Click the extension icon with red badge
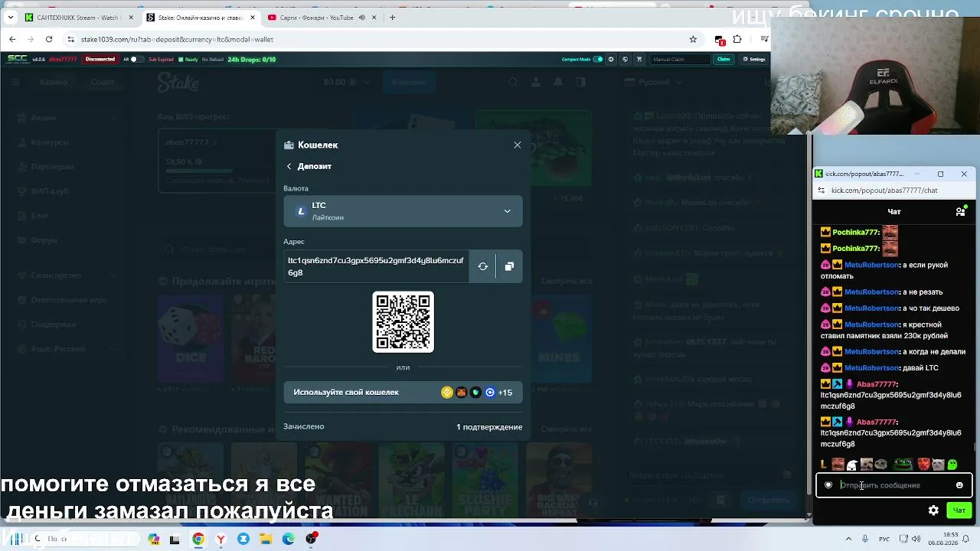The height and width of the screenshot is (551, 980). tap(719, 39)
